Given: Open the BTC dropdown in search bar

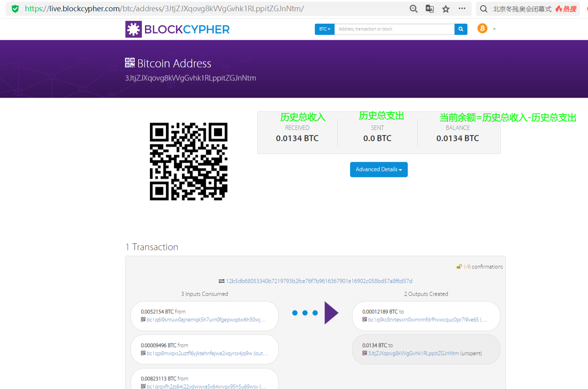Looking at the screenshot, I should [x=324, y=29].
